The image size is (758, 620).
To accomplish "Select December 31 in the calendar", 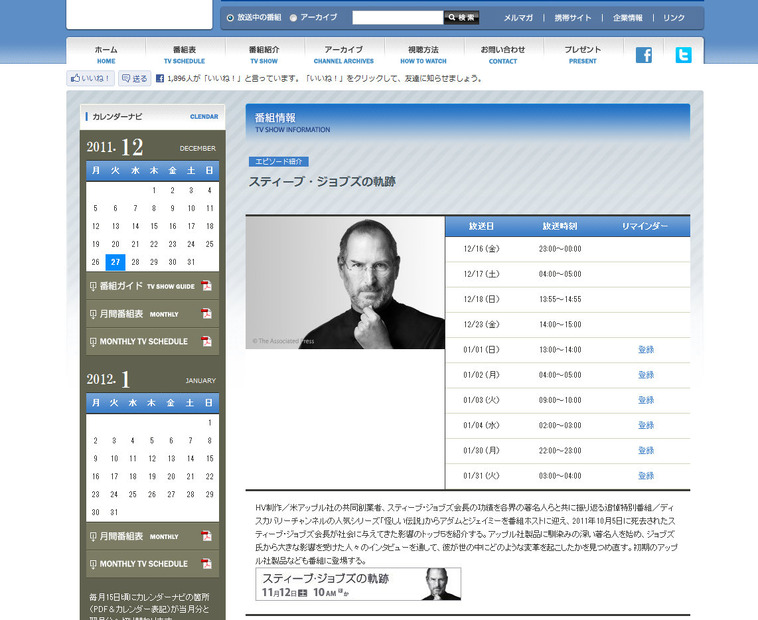I will point(191,262).
